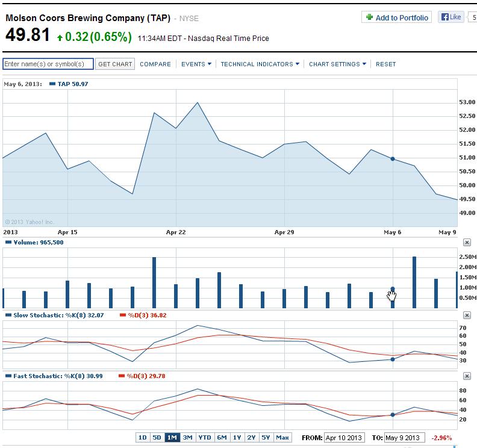Click the Slow Stochastic %D red swatch
The image size is (477, 448).
pos(123,315)
